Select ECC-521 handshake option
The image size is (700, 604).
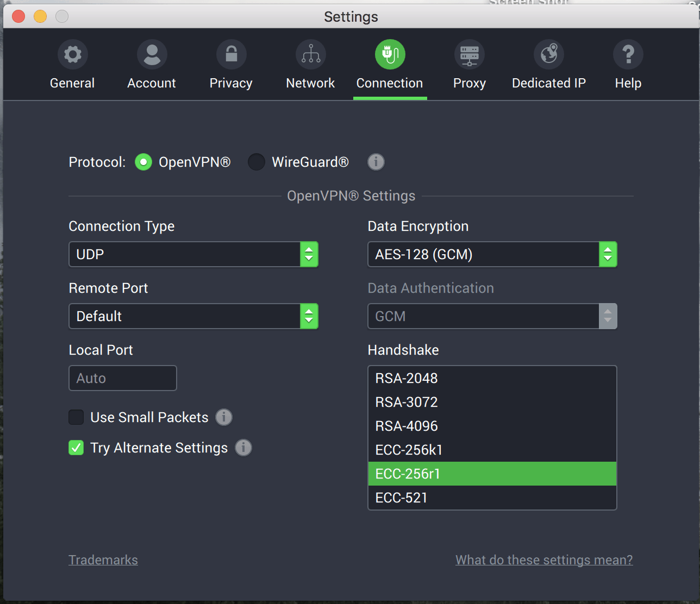[492, 498]
